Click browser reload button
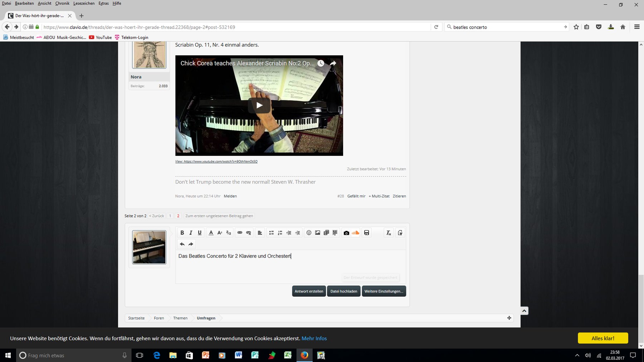 pos(436,27)
